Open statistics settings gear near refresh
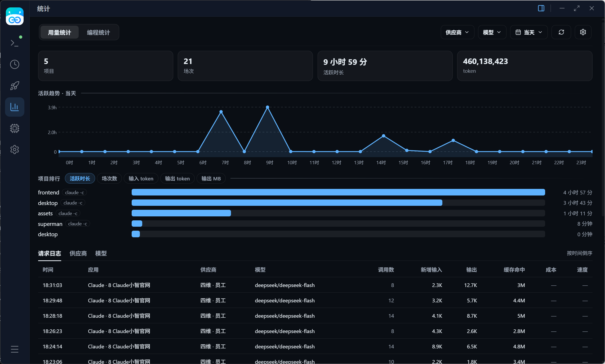The width and height of the screenshot is (605, 364). 583,32
